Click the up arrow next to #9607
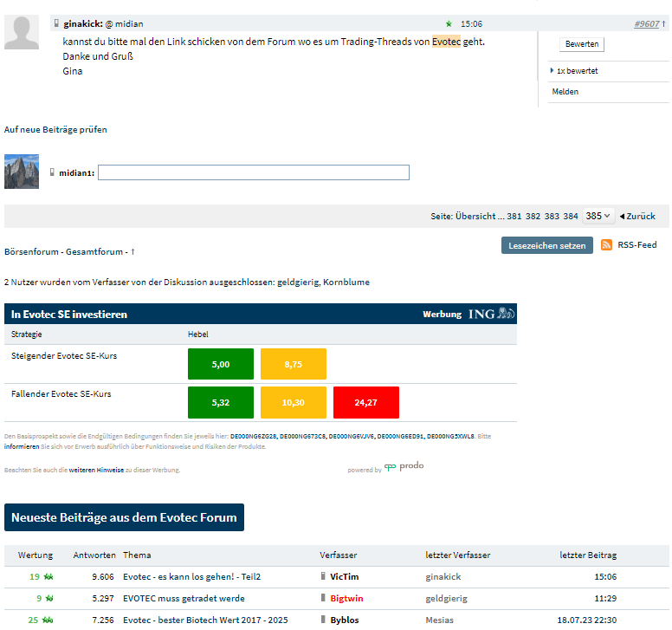 pos(664,24)
